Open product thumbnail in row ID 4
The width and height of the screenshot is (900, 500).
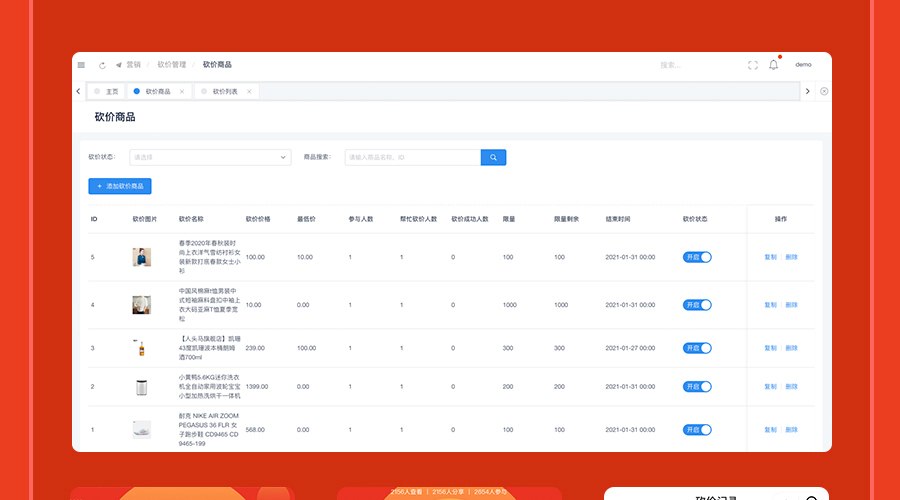click(x=142, y=305)
